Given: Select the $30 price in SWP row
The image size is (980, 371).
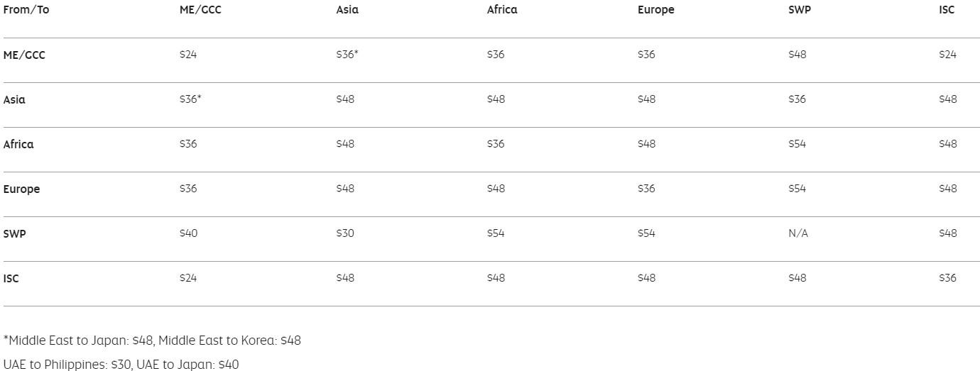Looking at the screenshot, I should pyautogui.click(x=345, y=233).
